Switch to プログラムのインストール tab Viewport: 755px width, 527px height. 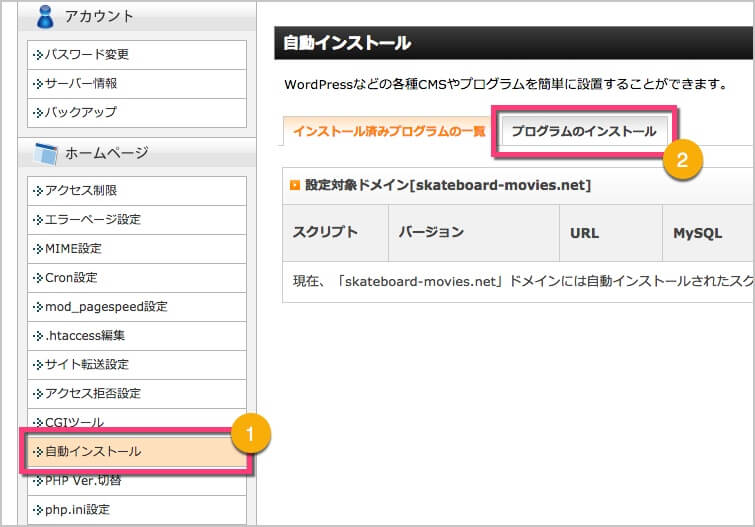click(584, 131)
